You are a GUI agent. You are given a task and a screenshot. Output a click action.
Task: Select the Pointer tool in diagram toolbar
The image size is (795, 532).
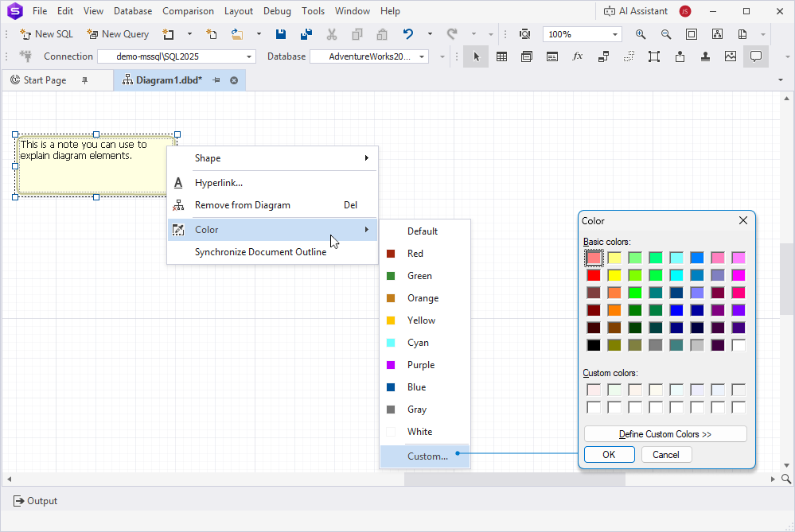[x=476, y=56]
